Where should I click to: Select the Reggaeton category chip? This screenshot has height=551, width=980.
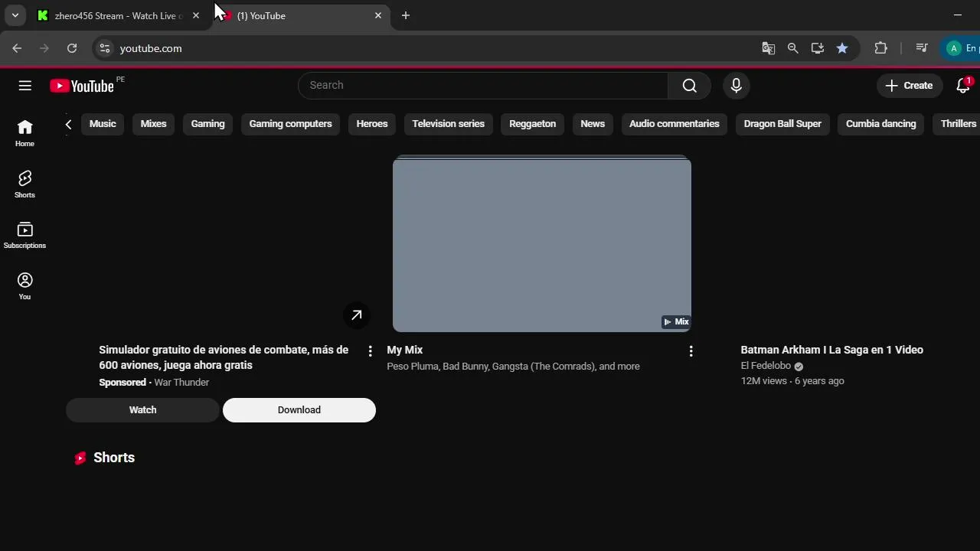tap(533, 124)
